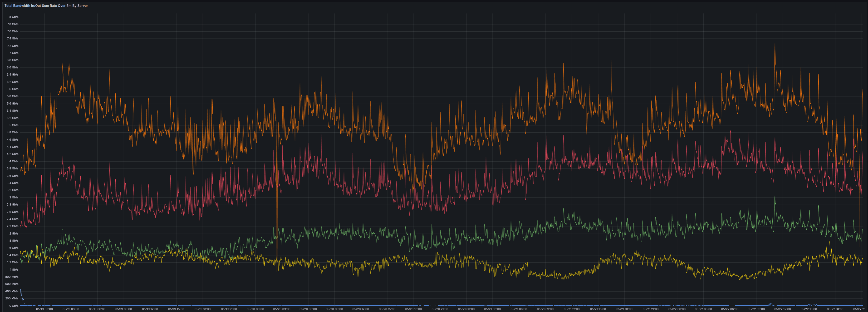Click the 05/21 00:00 time axis label
This screenshot has height=312, width=868.
(x=466, y=309)
